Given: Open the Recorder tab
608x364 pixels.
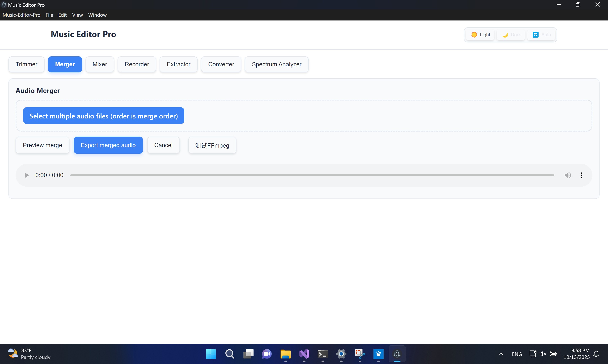Looking at the screenshot, I should [x=137, y=64].
